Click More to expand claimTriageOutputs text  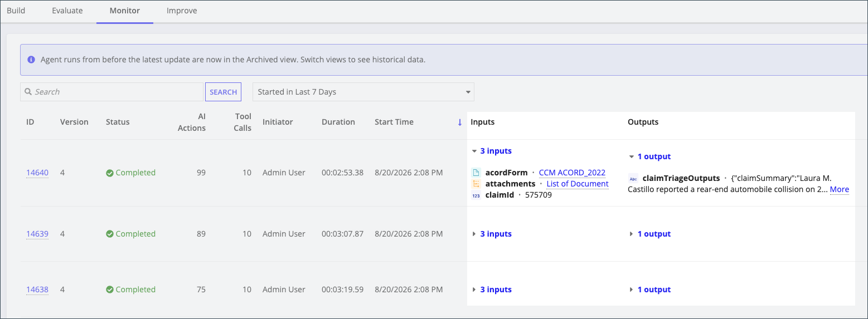point(839,189)
